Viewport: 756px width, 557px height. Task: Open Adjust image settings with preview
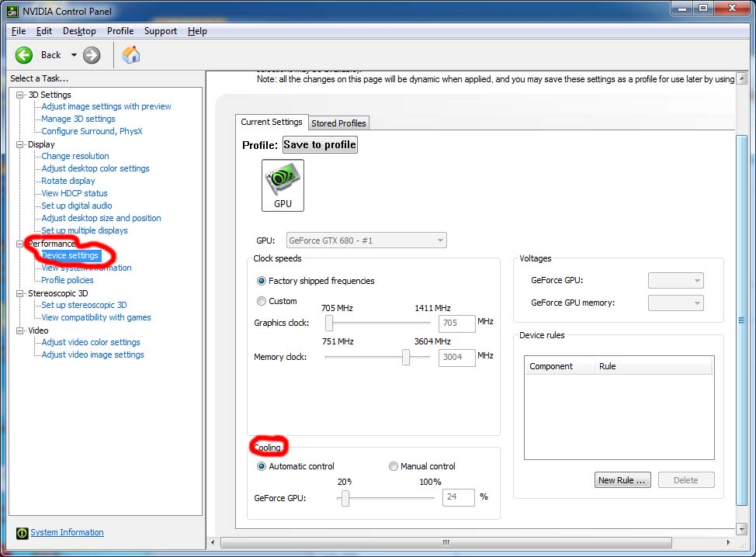click(106, 106)
